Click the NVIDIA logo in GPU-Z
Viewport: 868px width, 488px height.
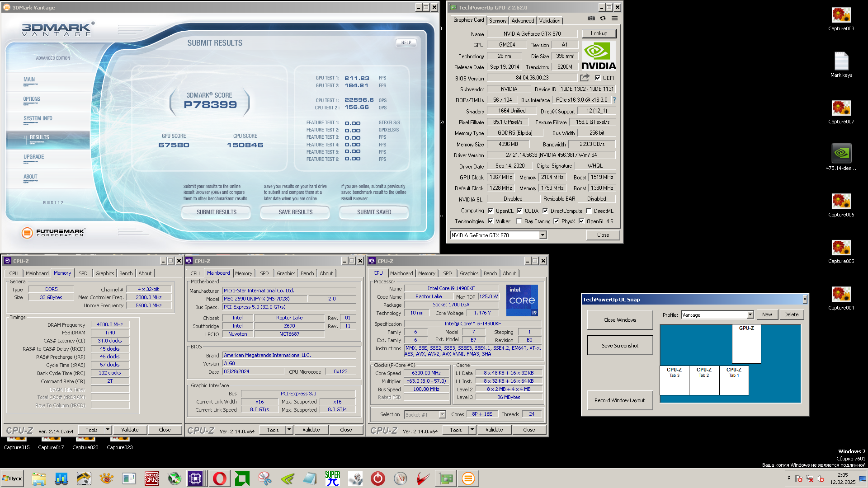coord(599,56)
